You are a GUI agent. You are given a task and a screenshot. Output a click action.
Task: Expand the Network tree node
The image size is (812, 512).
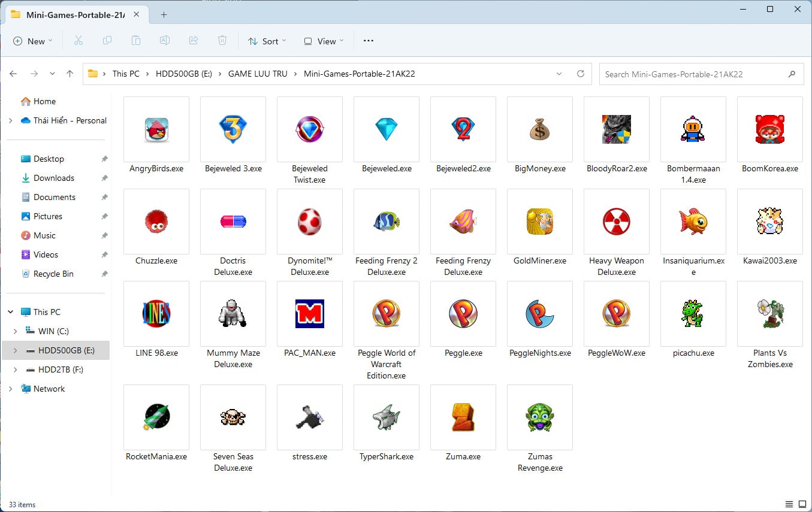[x=10, y=389]
